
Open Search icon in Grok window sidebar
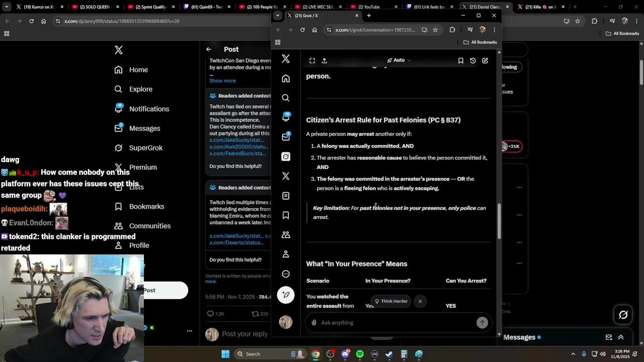click(x=286, y=98)
